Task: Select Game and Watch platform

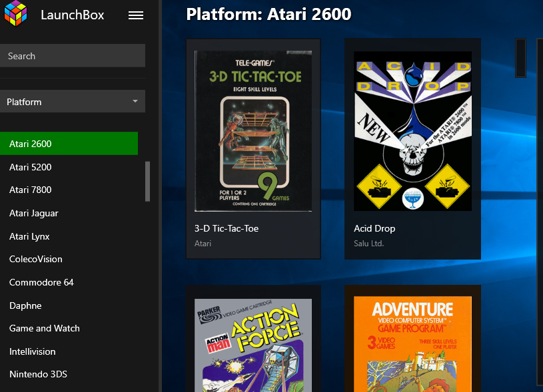Action: click(x=45, y=328)
